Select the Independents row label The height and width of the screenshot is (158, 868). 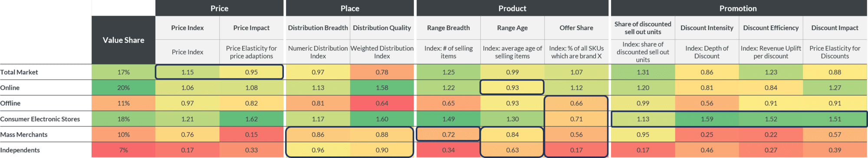click(20, 150)
